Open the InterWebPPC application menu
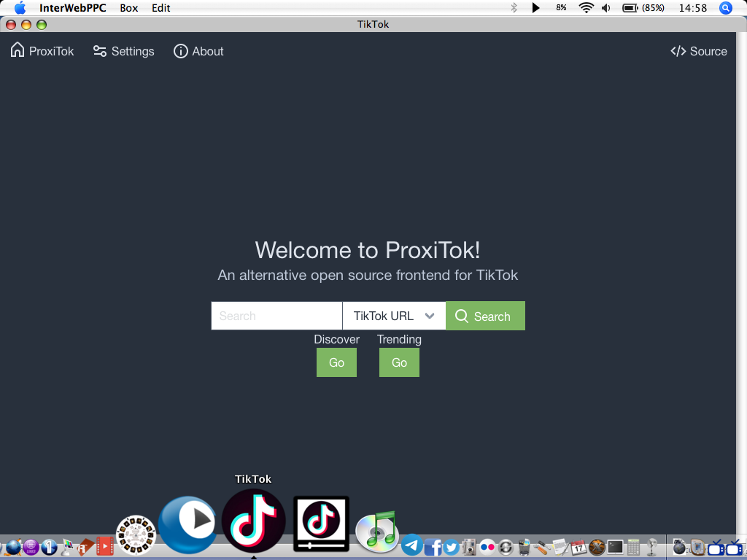 pos(72,7)
